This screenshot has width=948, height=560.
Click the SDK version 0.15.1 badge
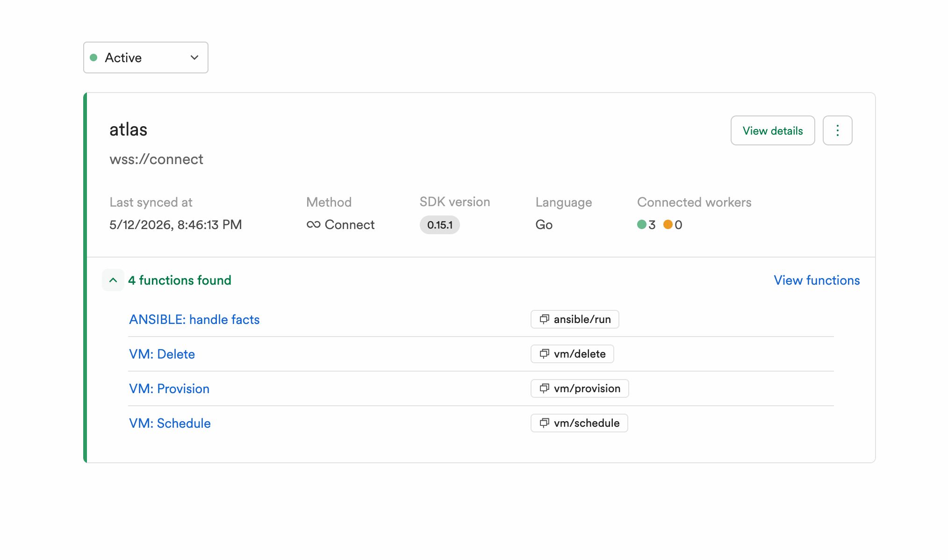coord(439,225)
